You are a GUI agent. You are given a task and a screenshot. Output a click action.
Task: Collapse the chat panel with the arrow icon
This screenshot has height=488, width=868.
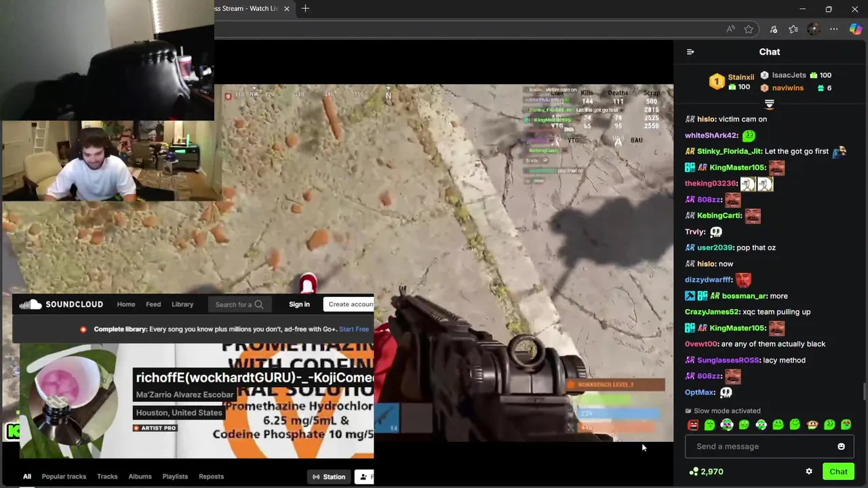click(690, 52)
